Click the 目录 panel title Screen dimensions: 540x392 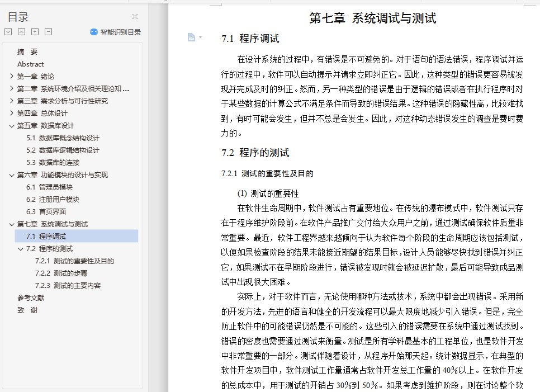point(18,17)
